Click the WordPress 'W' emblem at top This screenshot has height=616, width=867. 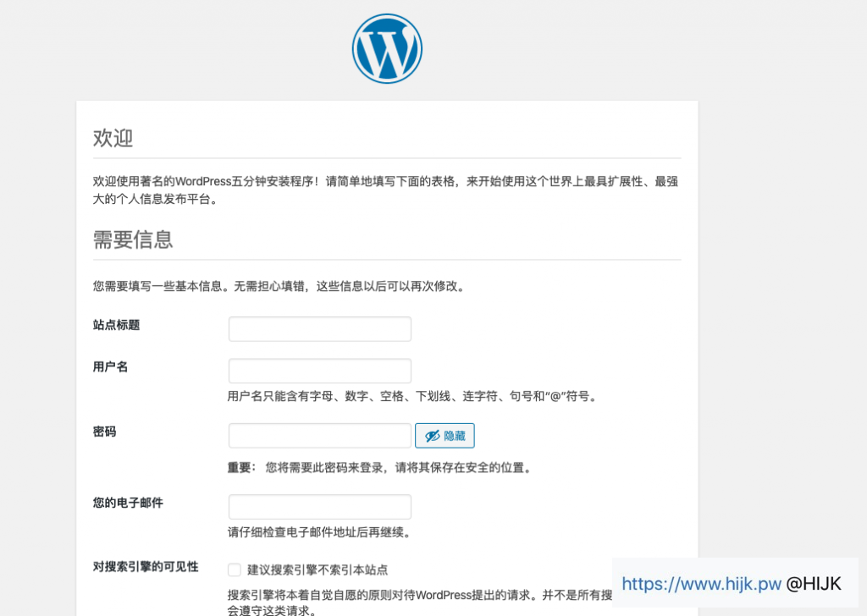(x=386, y=48)
